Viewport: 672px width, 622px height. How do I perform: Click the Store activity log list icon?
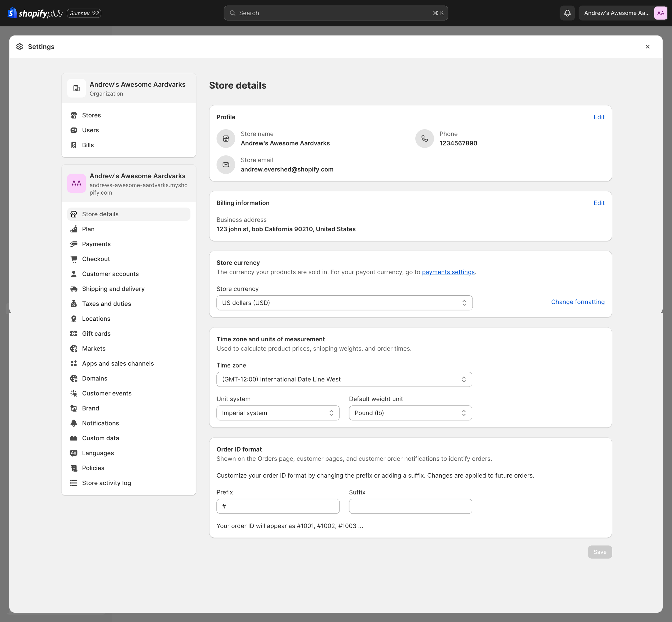click(74, 483)
